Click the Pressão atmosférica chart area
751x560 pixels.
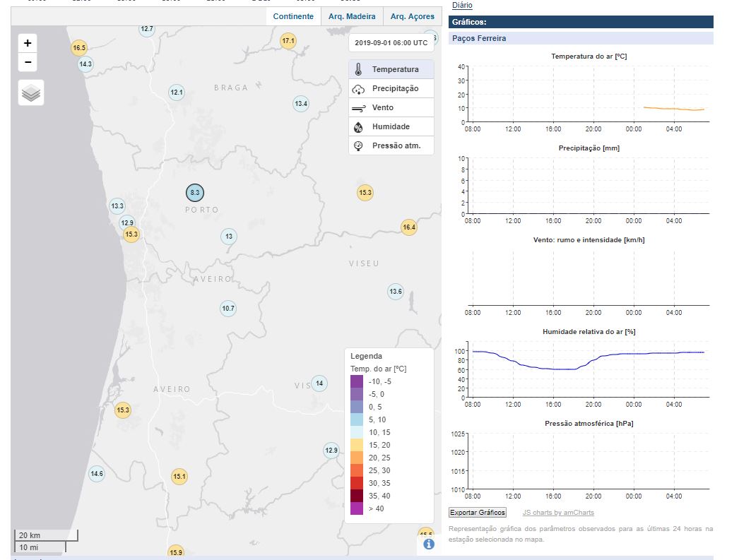[589, 461]
